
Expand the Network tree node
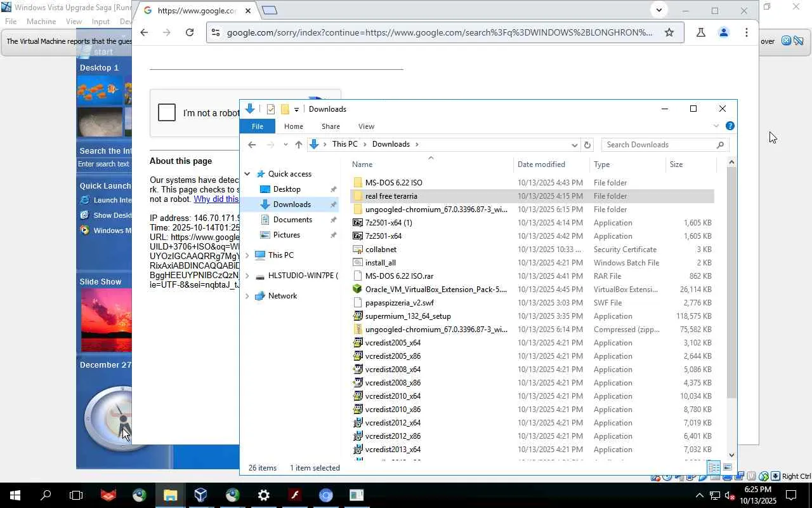tap(247, 296)
